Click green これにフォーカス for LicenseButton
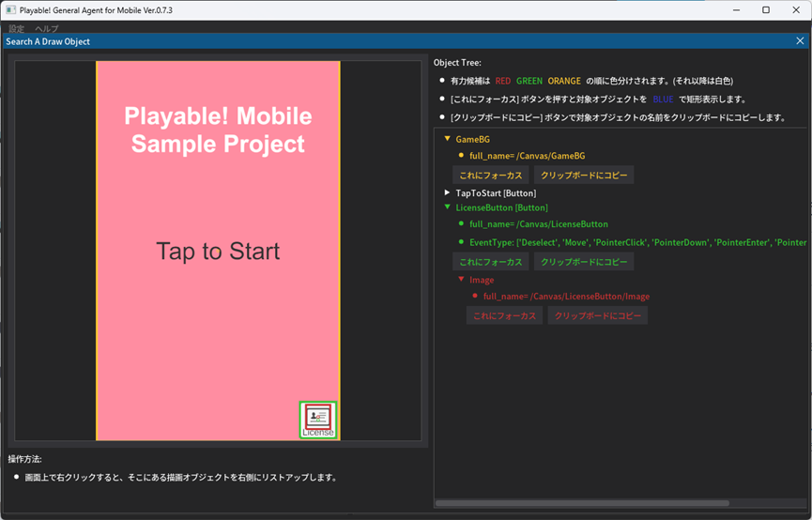Image resolution: width=812 pixels, height=520 pixels. [491, 262]
